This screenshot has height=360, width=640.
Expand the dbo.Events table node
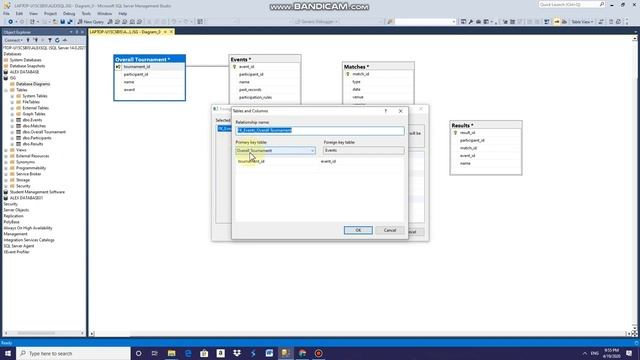(12, 120)
